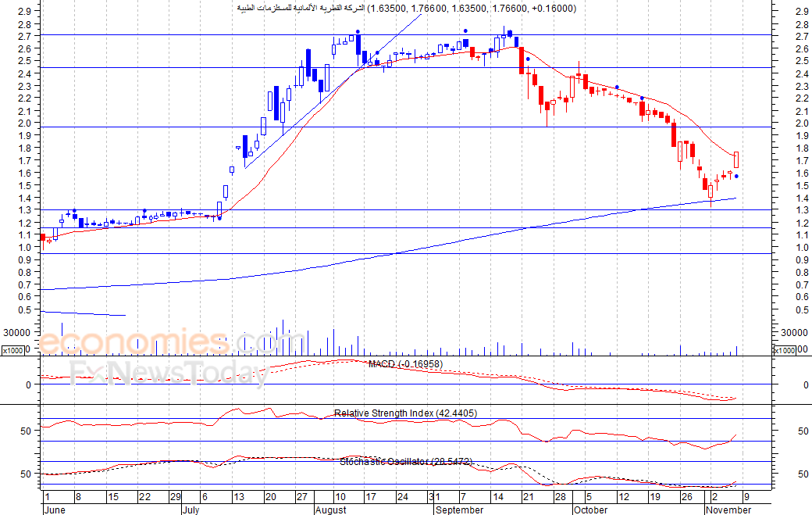The width and height of the screenshot is (812, 515).
Task: Click date label 27 on the time axis
Action: 302,497
